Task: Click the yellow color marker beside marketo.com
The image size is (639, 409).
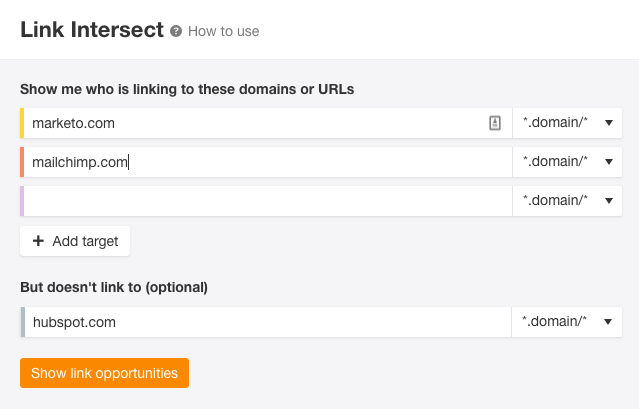Action: coord(22,123)
